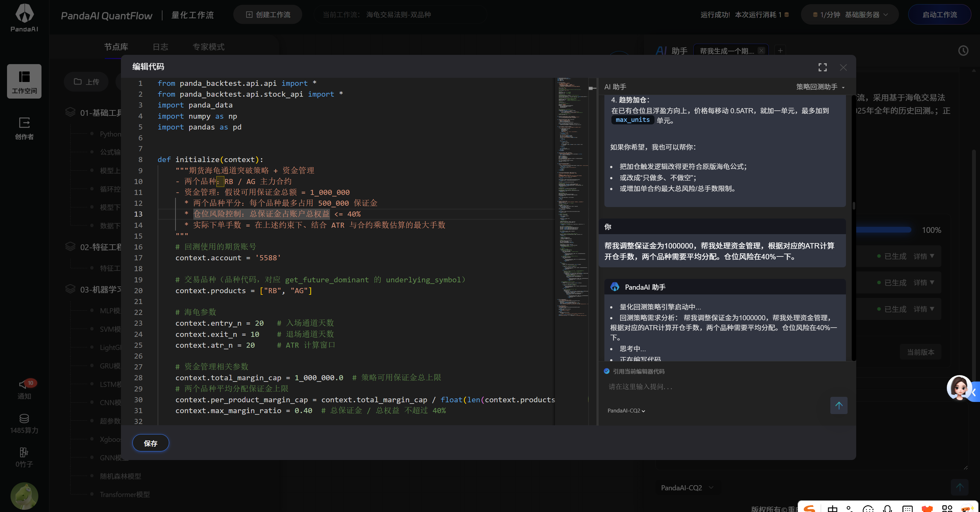The height and width of the screenshot is (512, 980).
Task: Click line 8 def initialize(context) code
Action: 210,160
